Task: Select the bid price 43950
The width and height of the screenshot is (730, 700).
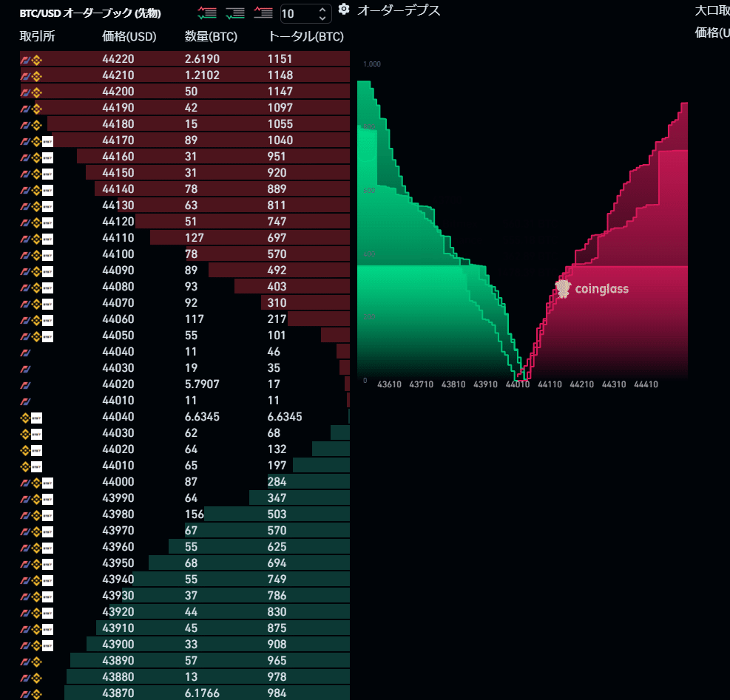Action: click(x=118, y=563)
